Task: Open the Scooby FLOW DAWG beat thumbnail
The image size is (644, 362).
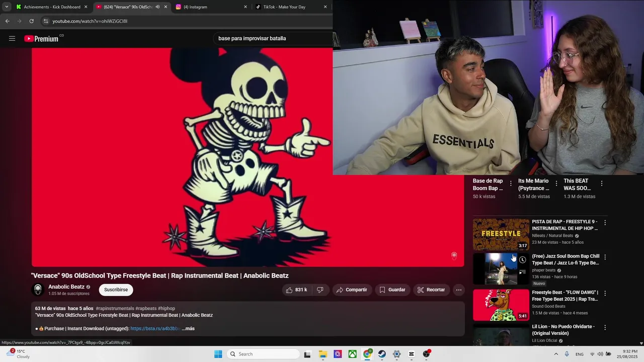Action: (x=501, y=305)
